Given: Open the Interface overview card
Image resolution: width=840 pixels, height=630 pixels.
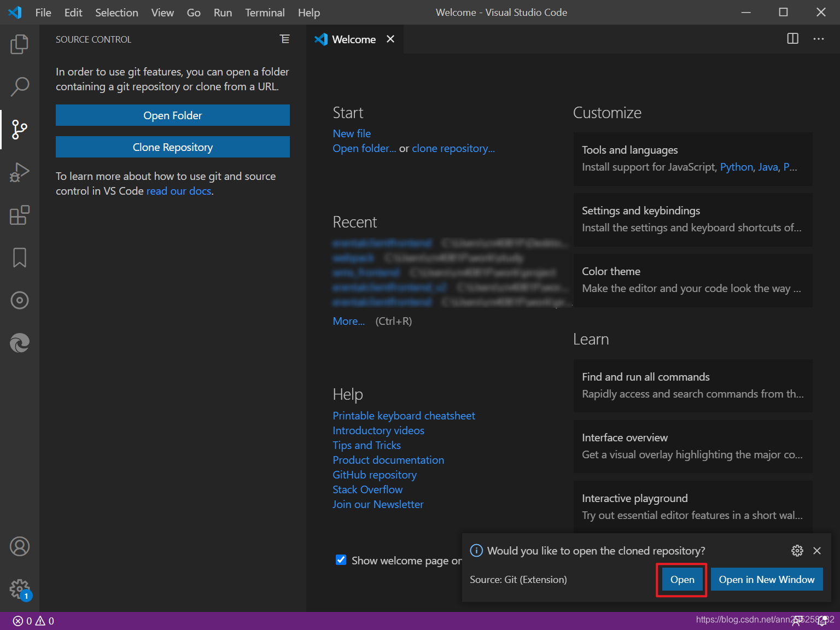Looking at the screenshot, I should pos(693,446).
